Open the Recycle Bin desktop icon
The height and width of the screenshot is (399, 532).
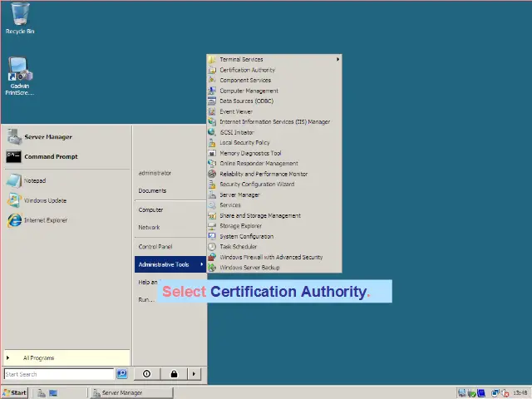20,17
